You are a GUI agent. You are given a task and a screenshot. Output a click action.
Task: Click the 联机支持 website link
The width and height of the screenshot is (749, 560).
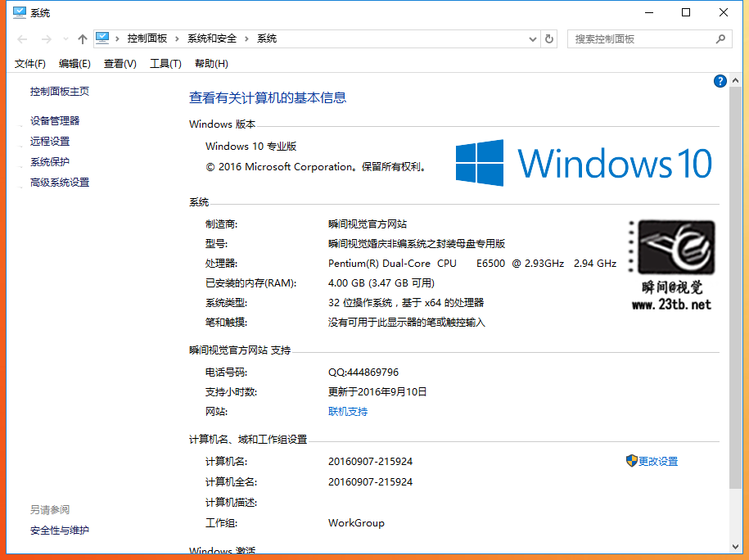(x=348, y=411)
